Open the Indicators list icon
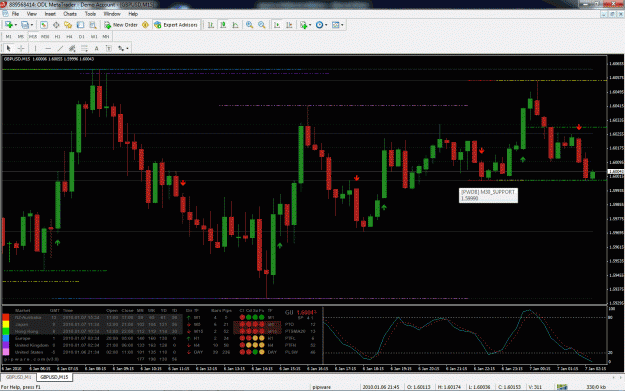The width and height of the screenshot is (625, 391). coord(304,25)
